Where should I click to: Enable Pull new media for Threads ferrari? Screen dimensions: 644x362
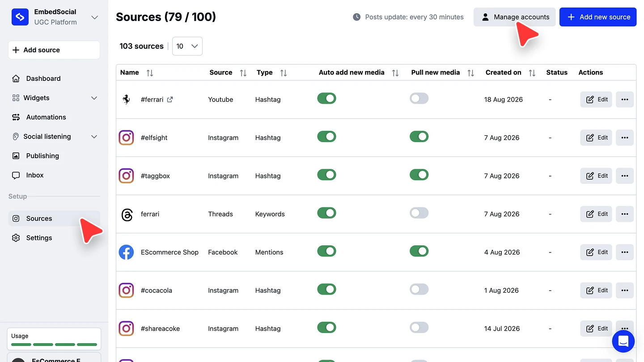pyautogui.click(x=419, y=213)
